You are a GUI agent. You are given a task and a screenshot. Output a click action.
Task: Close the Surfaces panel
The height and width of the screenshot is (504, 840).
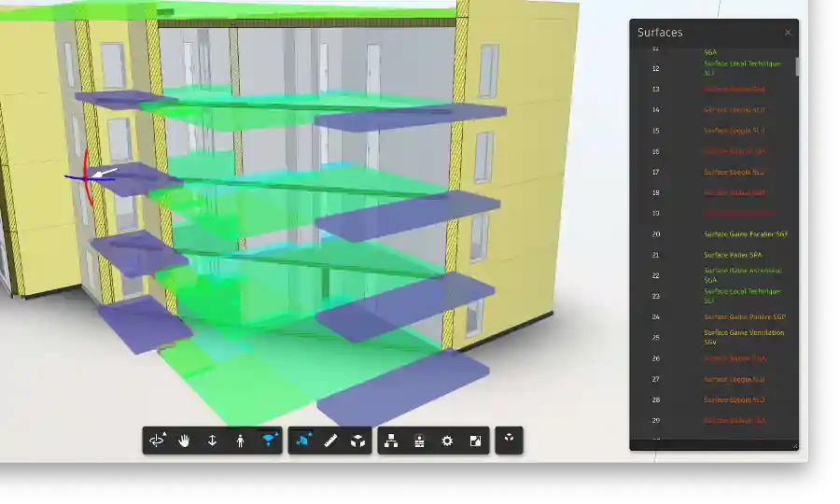(x=788, y=33)
